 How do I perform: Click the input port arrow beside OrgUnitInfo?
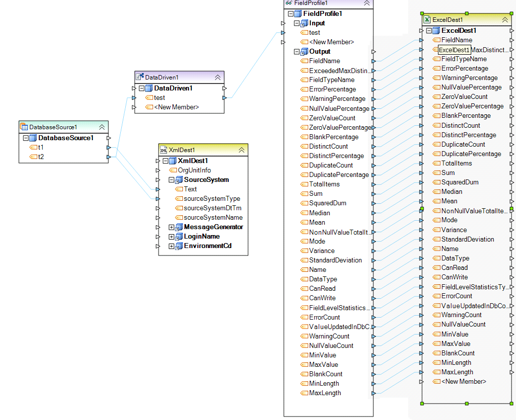(158, 170)
